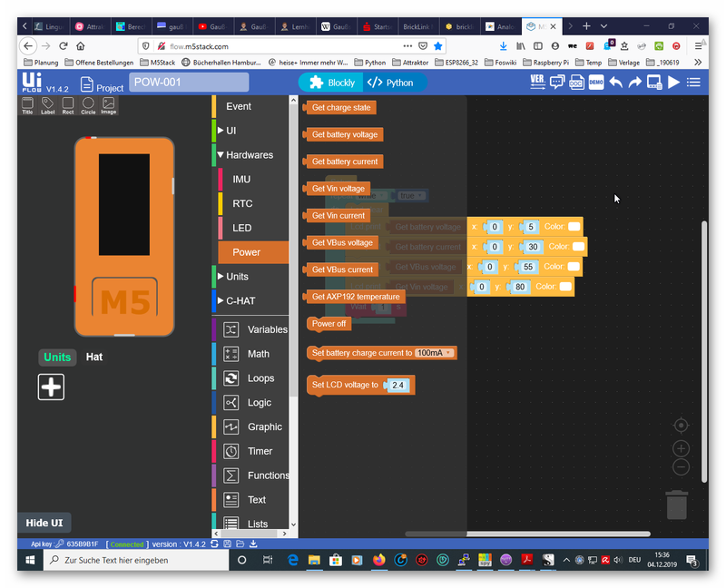This screenshot has width=726, height=588.
Task: Select the Power category in the sidebar
Action: point(247,252)
